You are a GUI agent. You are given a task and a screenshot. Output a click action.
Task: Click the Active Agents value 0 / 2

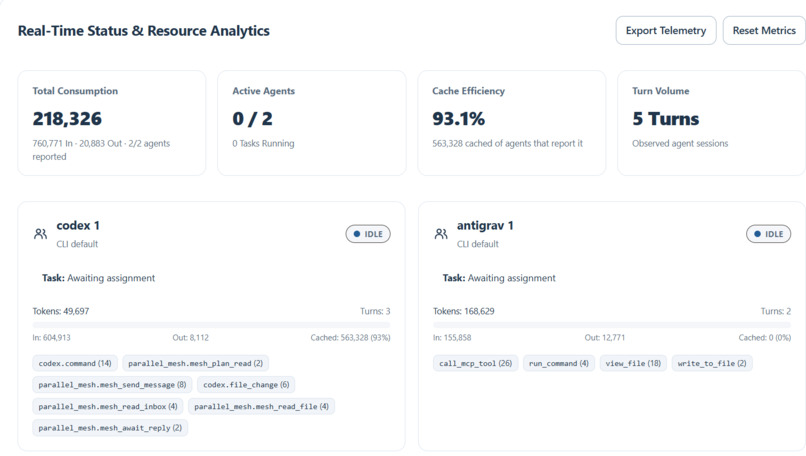pos(252,119)
